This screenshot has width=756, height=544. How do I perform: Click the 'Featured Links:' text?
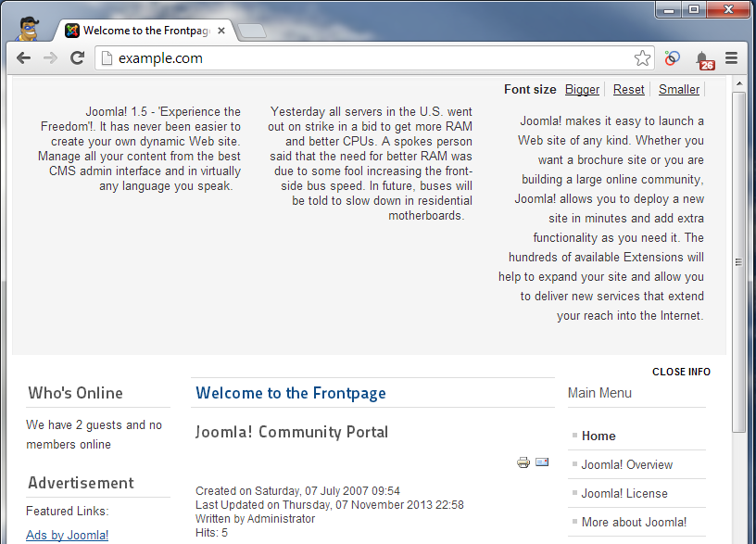[68, 512]
